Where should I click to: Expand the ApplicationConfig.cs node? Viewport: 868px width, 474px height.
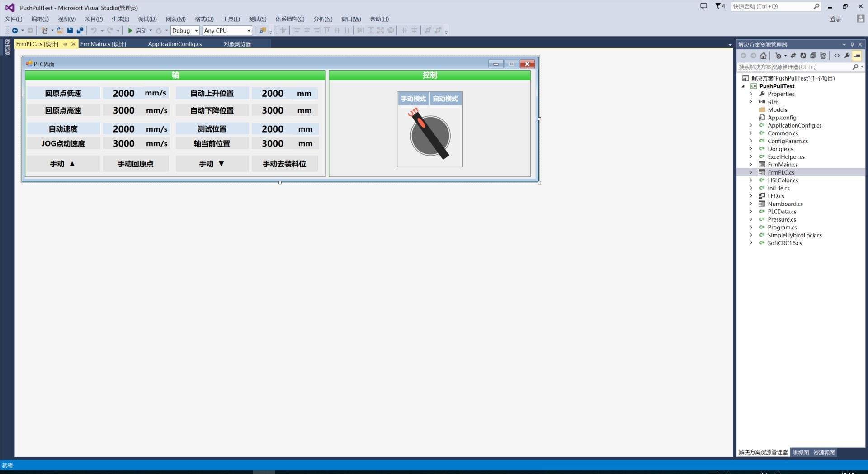[750, 125]
